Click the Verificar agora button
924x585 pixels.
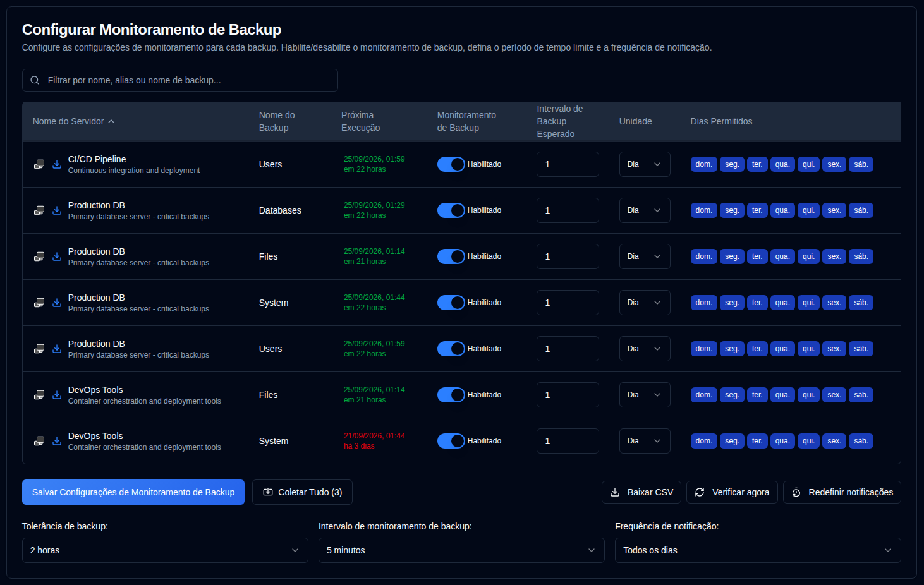pyautogui.click(x=732, y=492)
